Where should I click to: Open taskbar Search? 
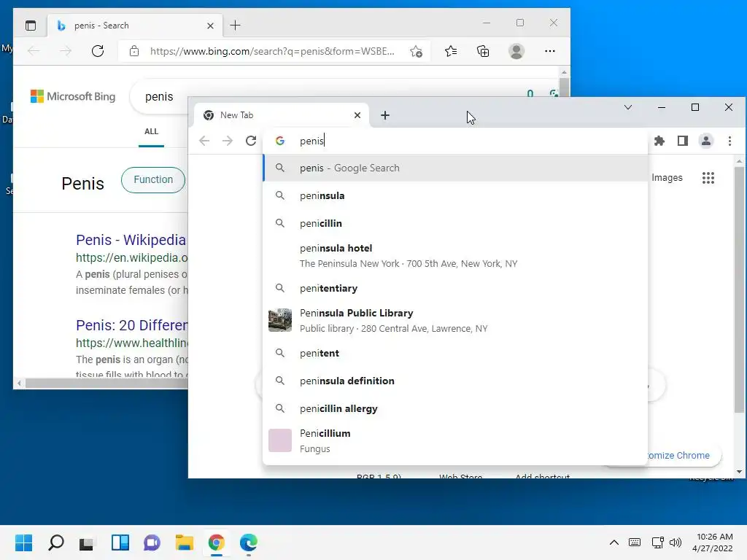55,542
